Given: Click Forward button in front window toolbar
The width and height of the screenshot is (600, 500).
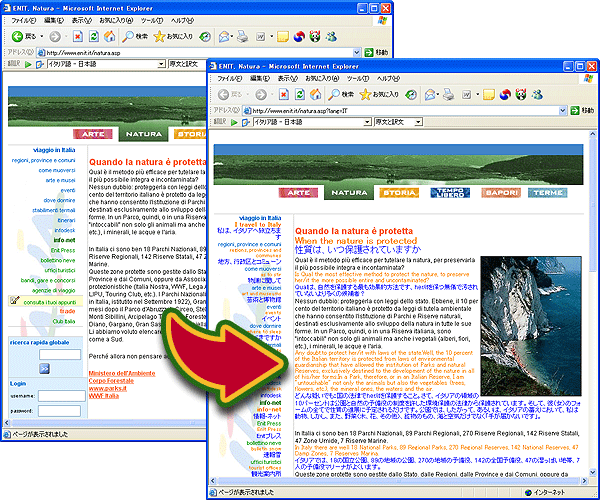Looking at the screenshot, I should (261, 94).
